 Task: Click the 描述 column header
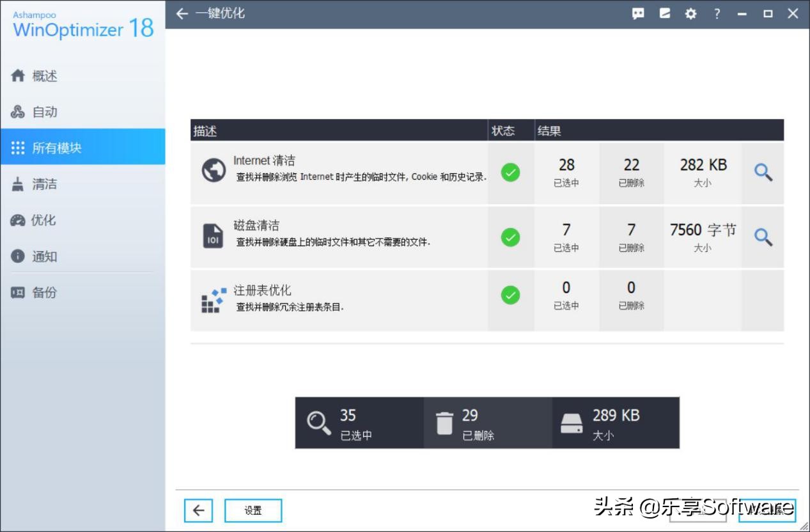[x=205, y=130]
